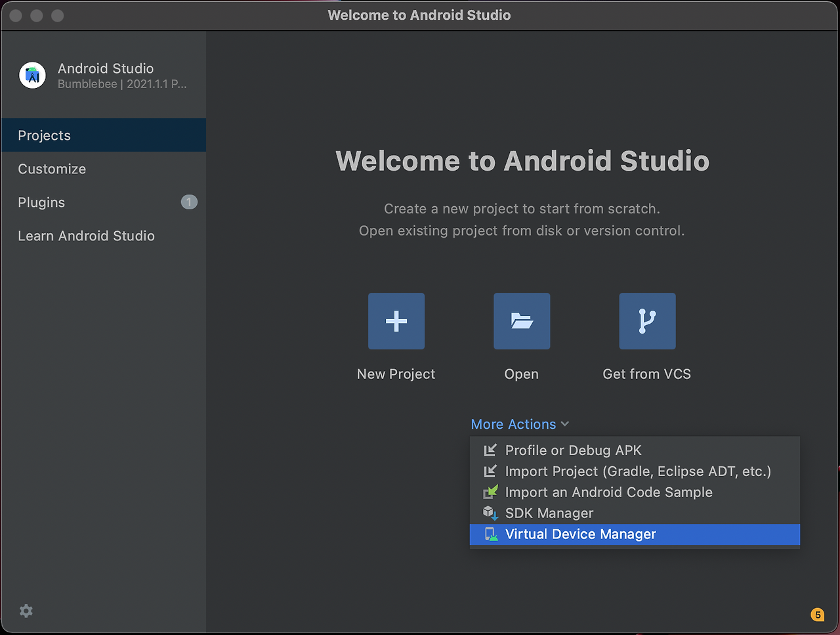Click the window title bar text
The width and height of the screenshot is (840, 635).
419,15
